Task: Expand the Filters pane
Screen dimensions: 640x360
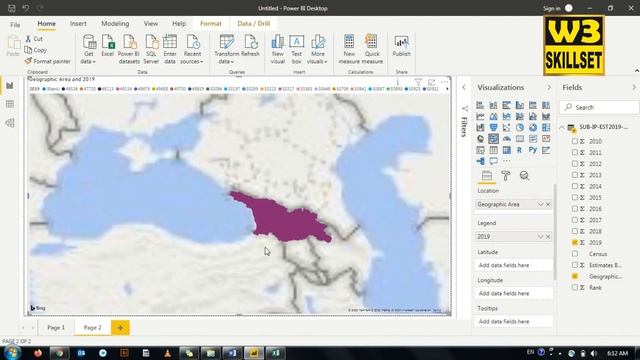Action: [x=464, y=87]
